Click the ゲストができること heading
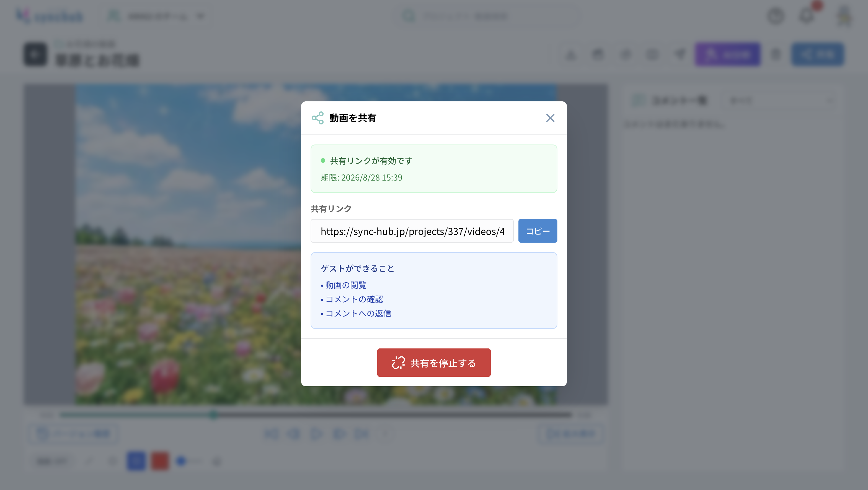868x490 pixels. point(357,268)
